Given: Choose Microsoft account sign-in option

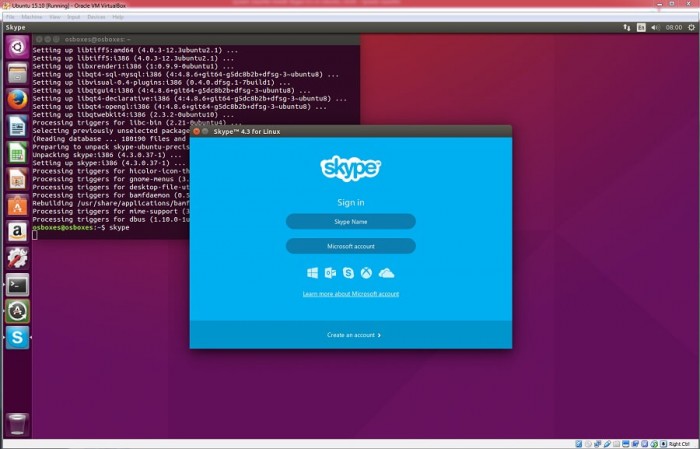Looking at the screenshot, I should coord(350,246).
